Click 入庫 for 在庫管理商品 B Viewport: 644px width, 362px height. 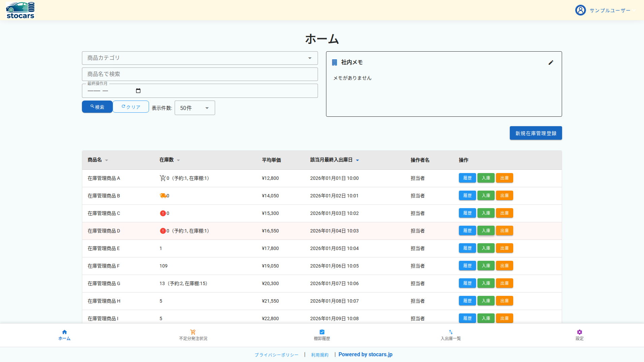486,196
